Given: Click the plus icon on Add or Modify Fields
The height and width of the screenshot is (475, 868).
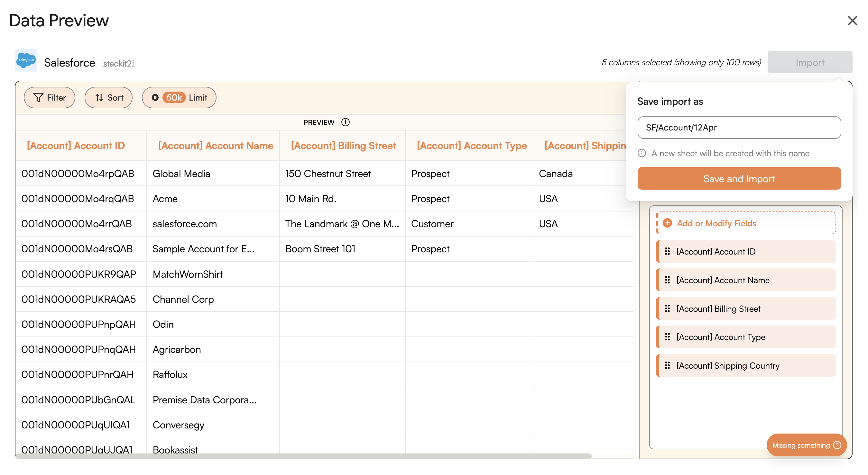Looking at the screenshot, I should coord(667,223).
